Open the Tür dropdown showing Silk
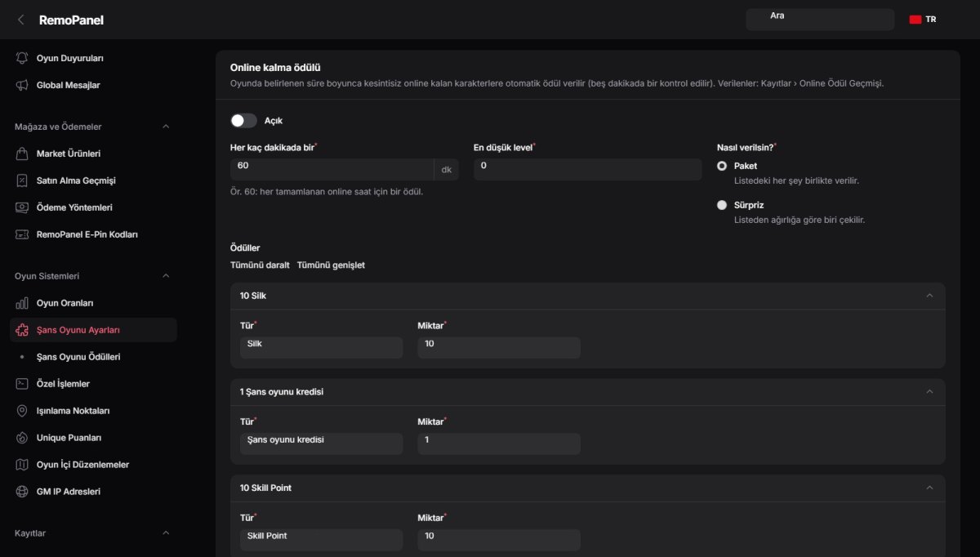Screen dimensions: 980x557 coord(321,348)
